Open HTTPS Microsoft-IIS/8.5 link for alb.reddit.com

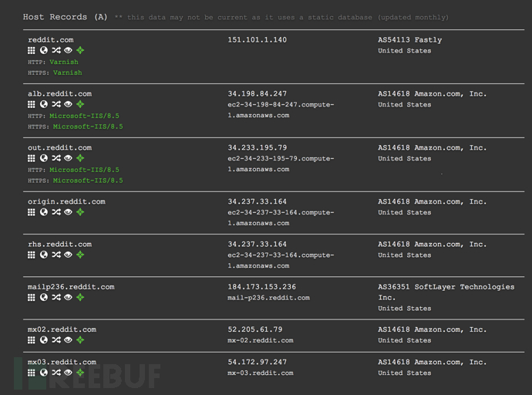coord(88,127)
